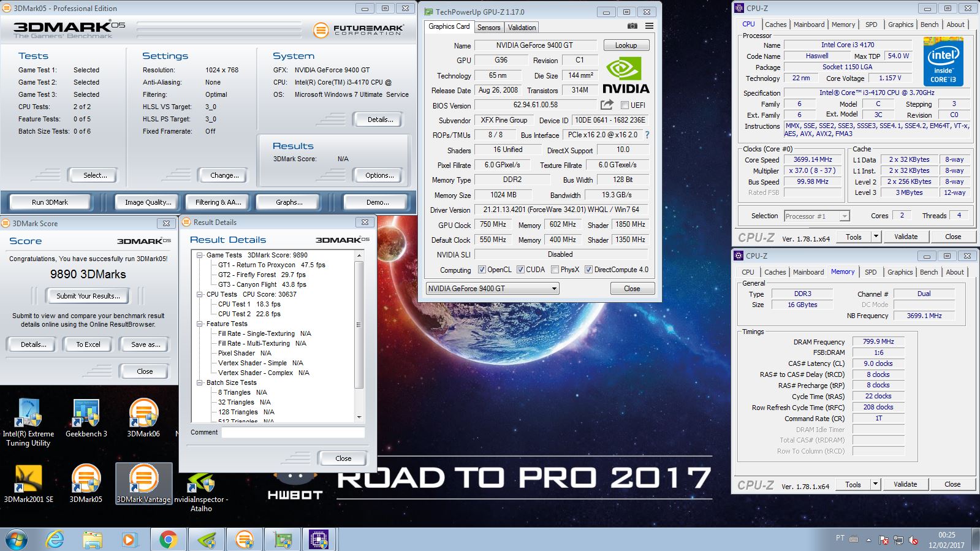The height and width of the screenshot is (551, 980).
Task: Click the Result Details scrollbar down arrow
Action: (x=359, y=417)
